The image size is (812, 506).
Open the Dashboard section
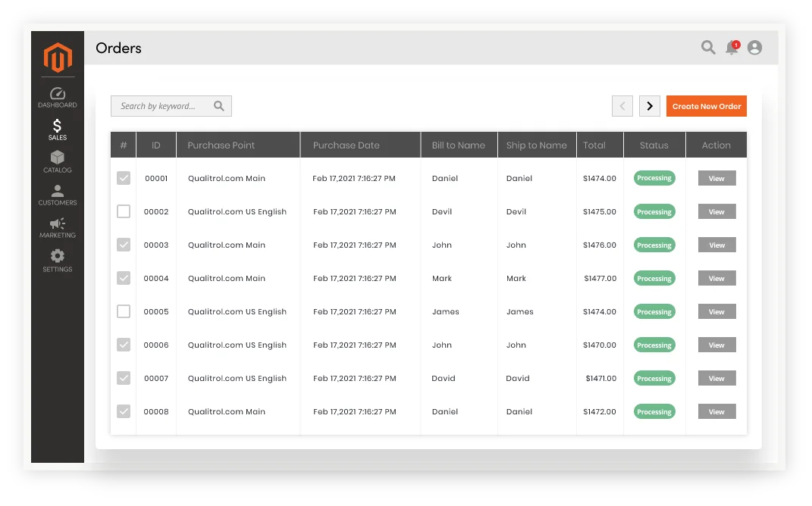pyautogui.click(x=58, y=98)
